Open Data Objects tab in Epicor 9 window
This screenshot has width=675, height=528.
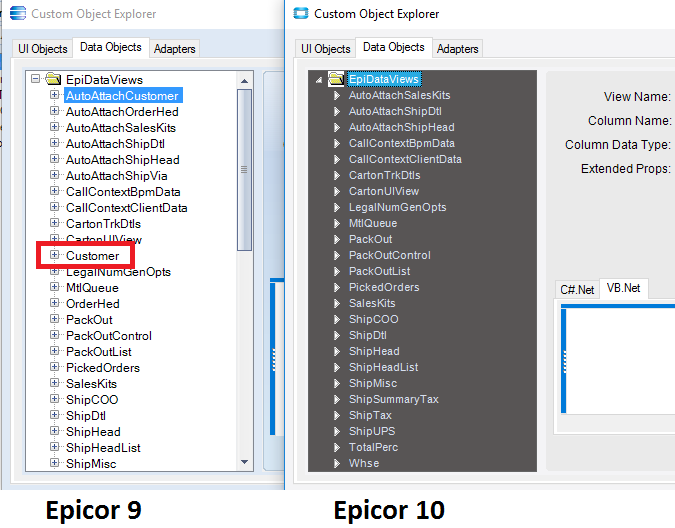click(x=111, y=47)
